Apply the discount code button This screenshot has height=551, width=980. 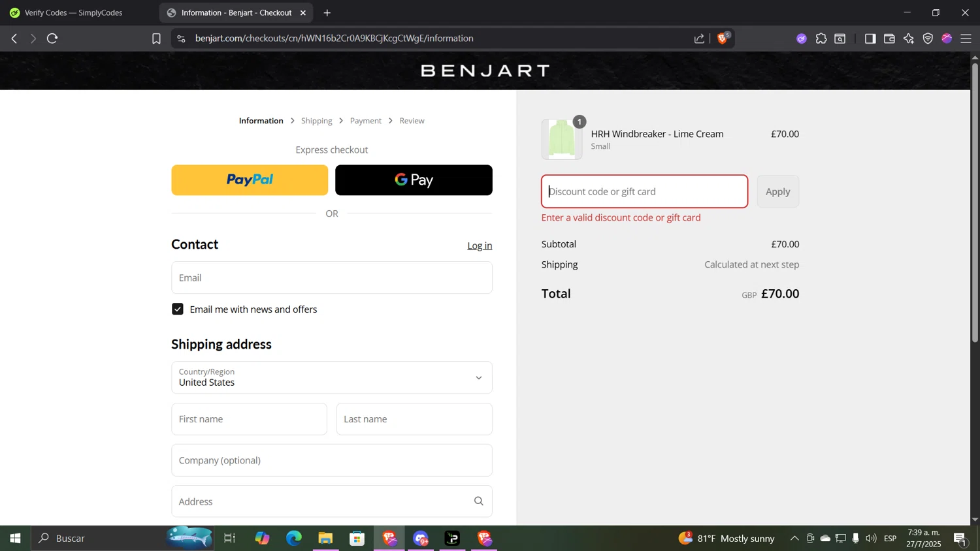[x=778, y=191]
